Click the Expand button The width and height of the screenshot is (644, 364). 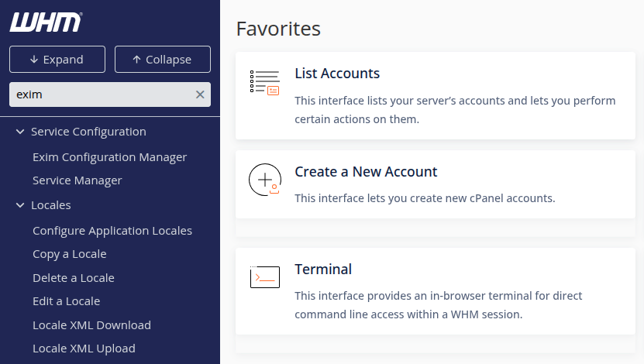(57, 60)
